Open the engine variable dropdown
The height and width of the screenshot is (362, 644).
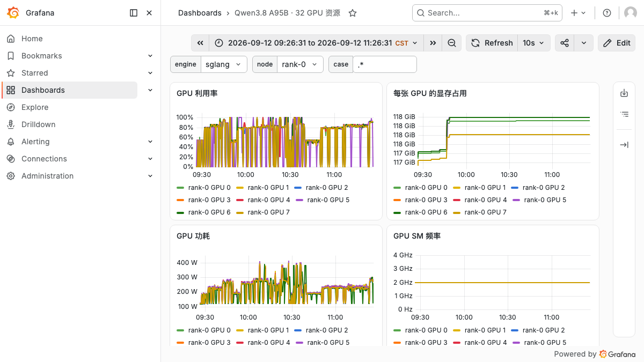tap(224, 64)
